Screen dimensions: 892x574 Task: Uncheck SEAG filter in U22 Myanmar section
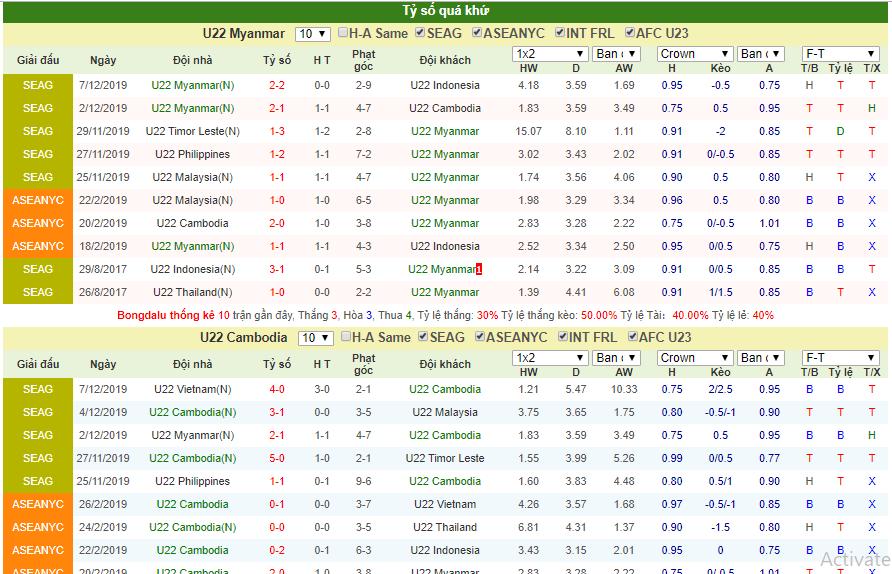point(420,32)
